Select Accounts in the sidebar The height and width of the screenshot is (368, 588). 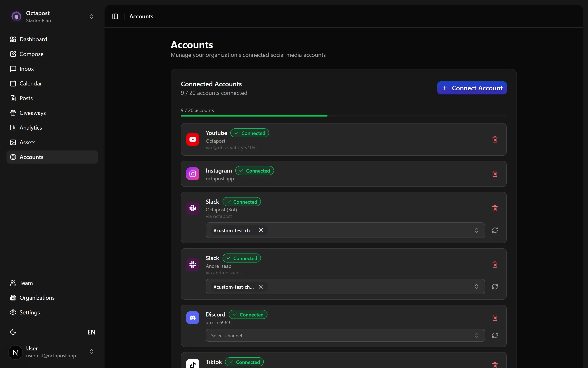tap(52, 157)
